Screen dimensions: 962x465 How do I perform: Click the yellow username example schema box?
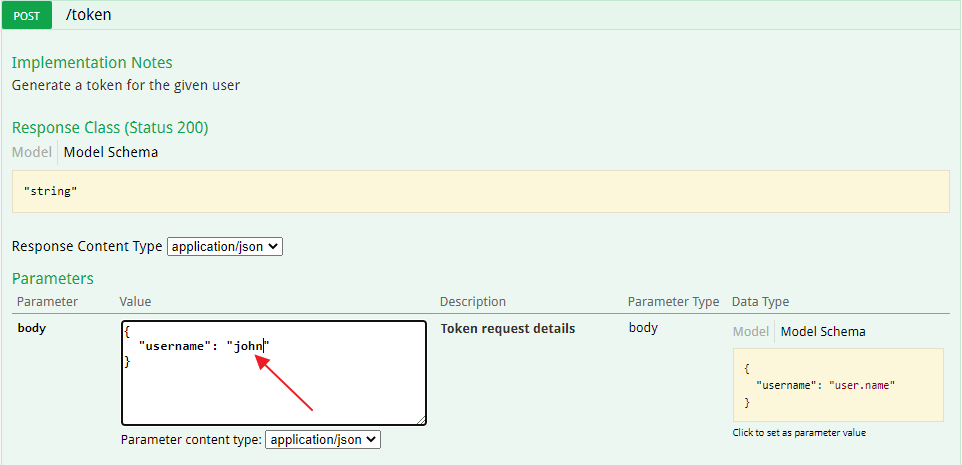tap(837, 384)
